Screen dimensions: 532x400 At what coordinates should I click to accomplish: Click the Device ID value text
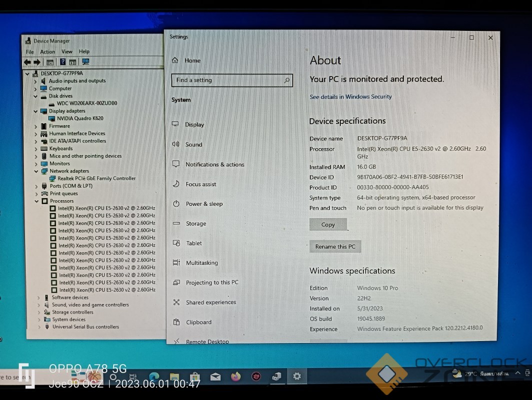410,177
